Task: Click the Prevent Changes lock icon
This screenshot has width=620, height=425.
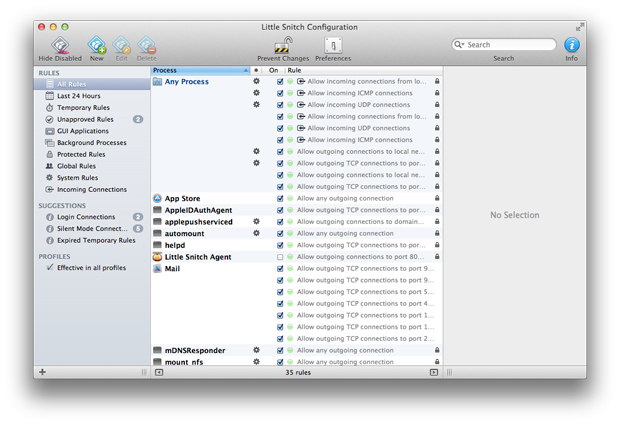Action: pos(283,46)
